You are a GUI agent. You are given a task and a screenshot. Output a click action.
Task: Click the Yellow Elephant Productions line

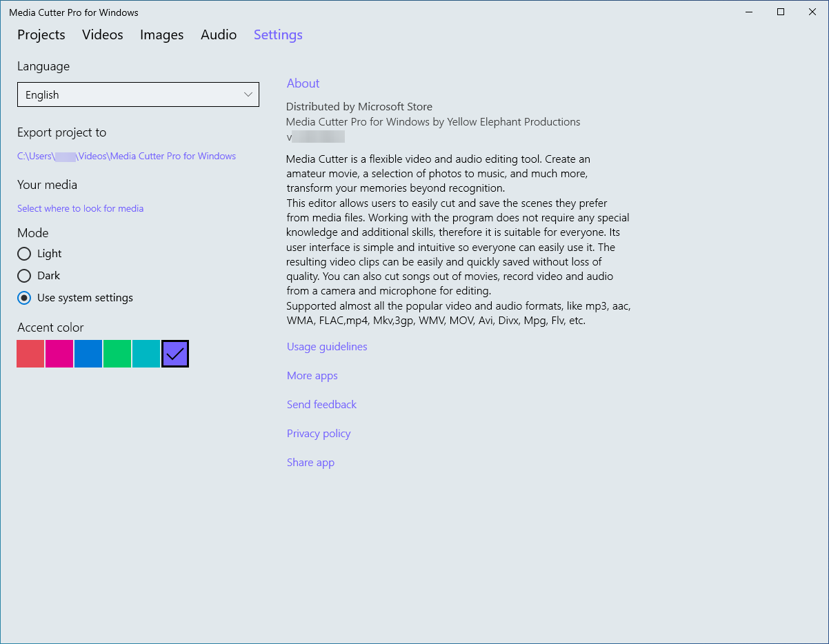433,121
